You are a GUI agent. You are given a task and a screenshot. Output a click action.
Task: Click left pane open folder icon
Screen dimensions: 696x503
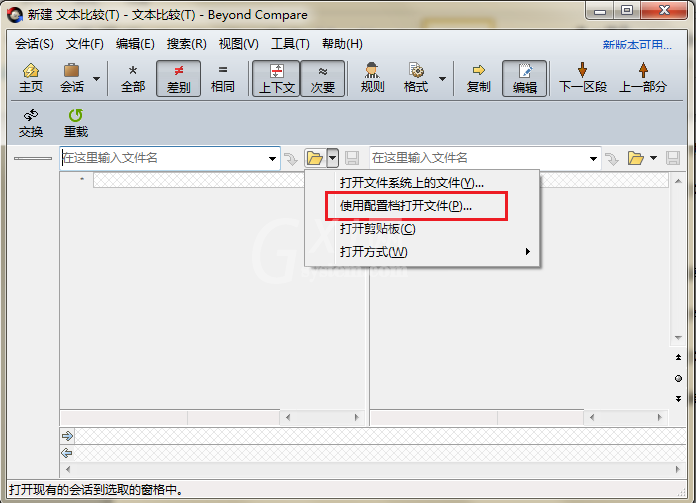[315, 158]
